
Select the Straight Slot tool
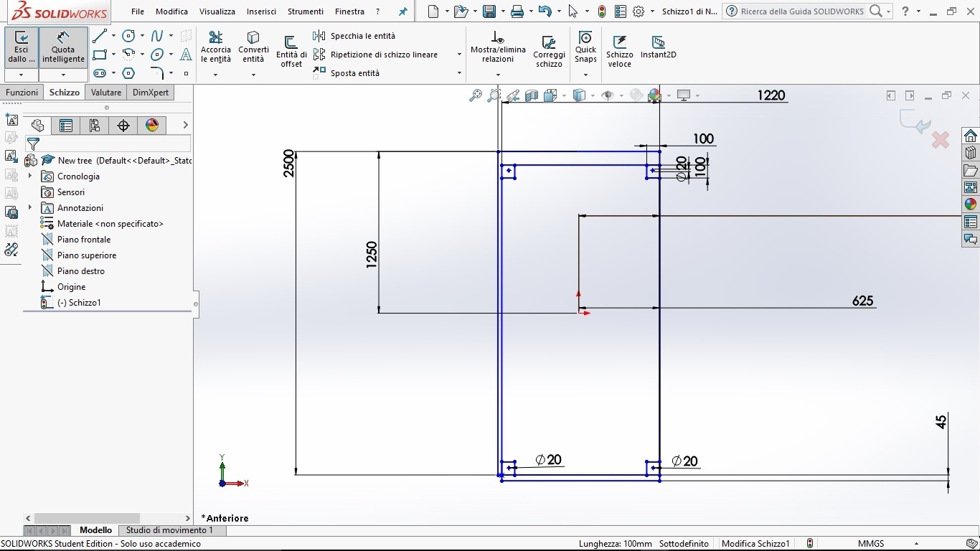click(100, 73)
